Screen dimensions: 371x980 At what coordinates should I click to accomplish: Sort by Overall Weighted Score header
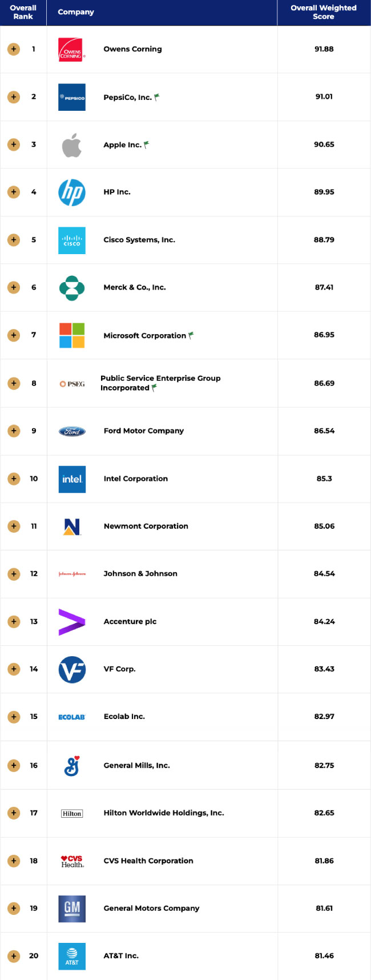[x=323, y=12]
